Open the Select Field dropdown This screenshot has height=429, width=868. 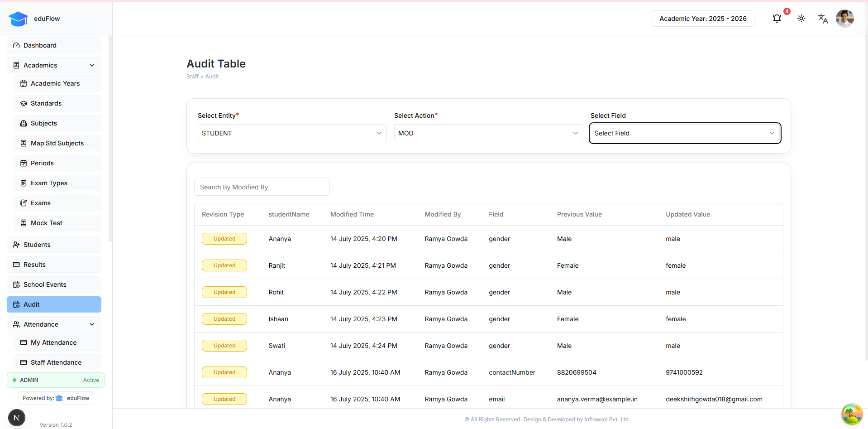point(684,133)
